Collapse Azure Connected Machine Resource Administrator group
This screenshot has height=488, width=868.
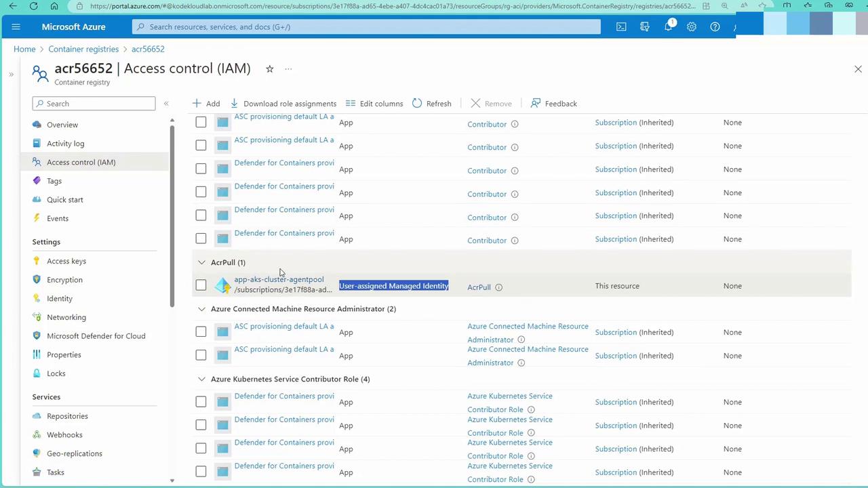[x=201, y=309]
